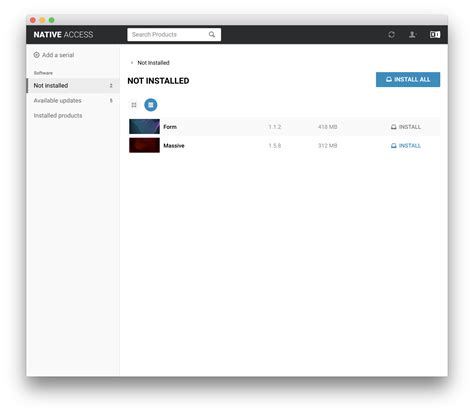Screen dimensions: 474x414
Task: Switch to list view
Action: coord(151,105)
